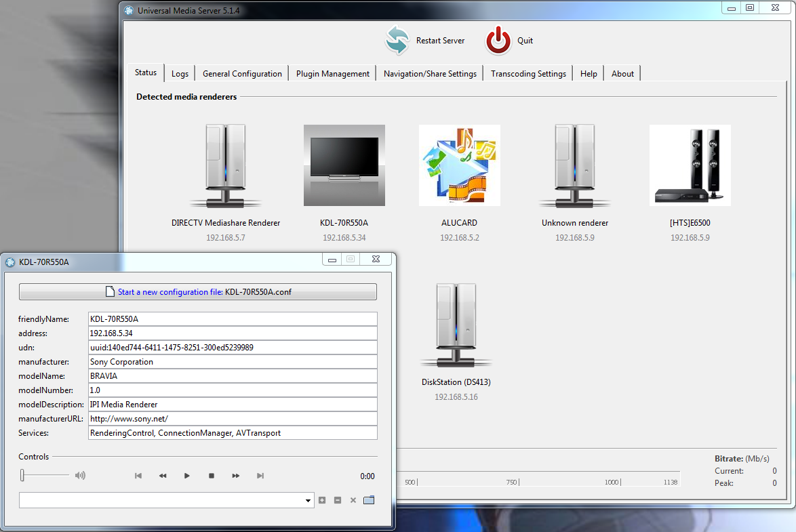
Task: Click the address field 192.168.5.34
Action: (x=233, y=333)
